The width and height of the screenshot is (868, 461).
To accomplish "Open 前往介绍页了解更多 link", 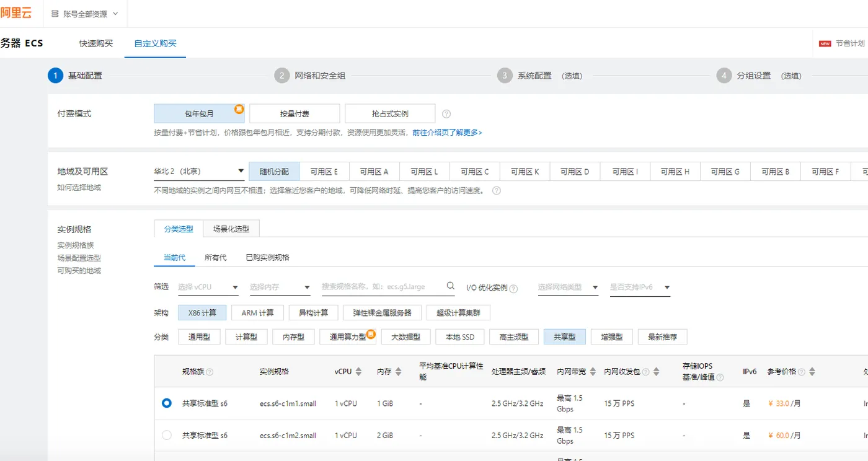I will [447, 133].
